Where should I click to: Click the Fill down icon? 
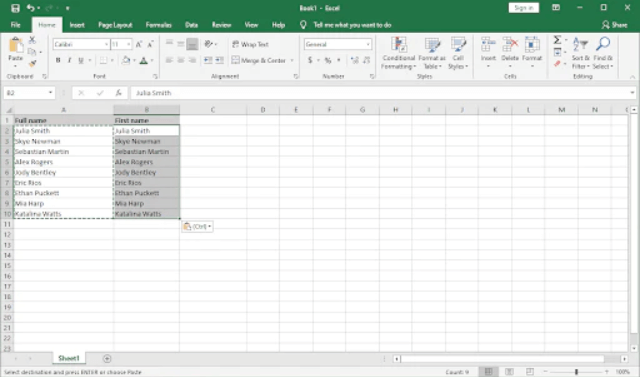[557, 52]
